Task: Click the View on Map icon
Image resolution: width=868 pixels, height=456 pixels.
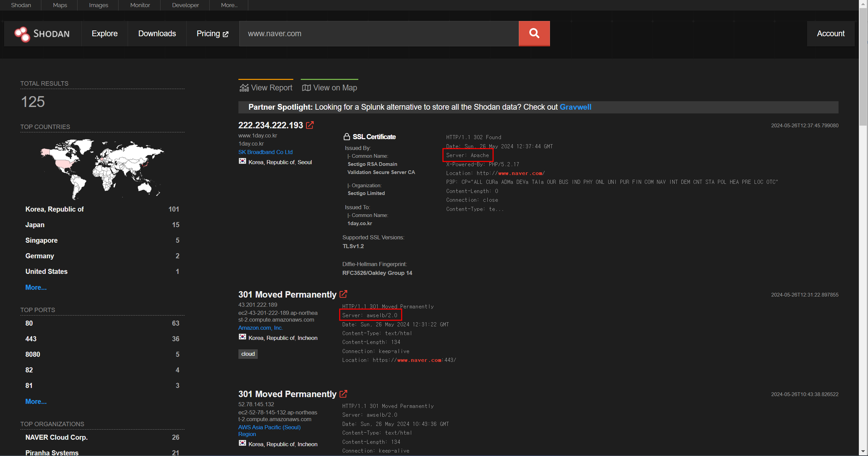Action: (x=306, y=88)
